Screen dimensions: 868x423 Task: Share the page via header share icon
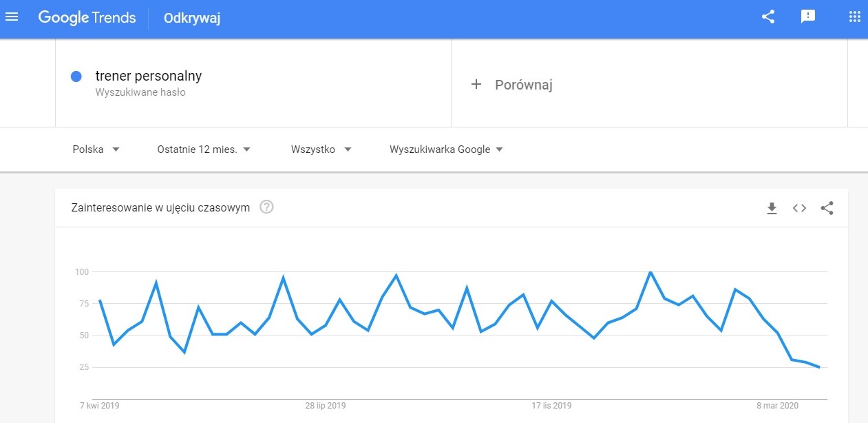tap(768, 17)
